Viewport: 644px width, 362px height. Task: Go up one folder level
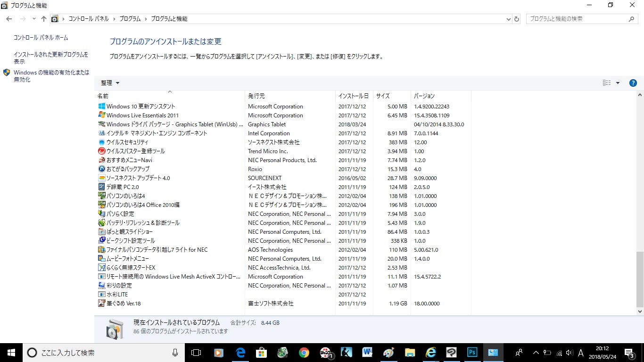[x=44, y=19]
